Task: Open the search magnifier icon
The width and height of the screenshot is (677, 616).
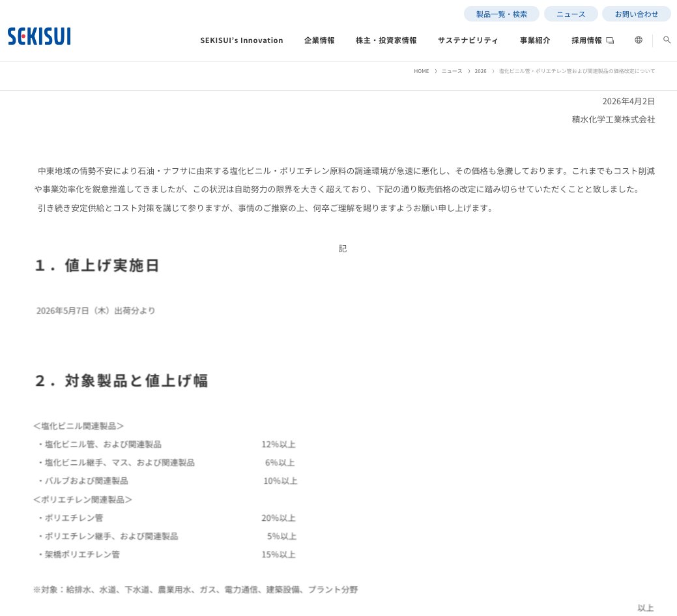Action: click(667, 40)
